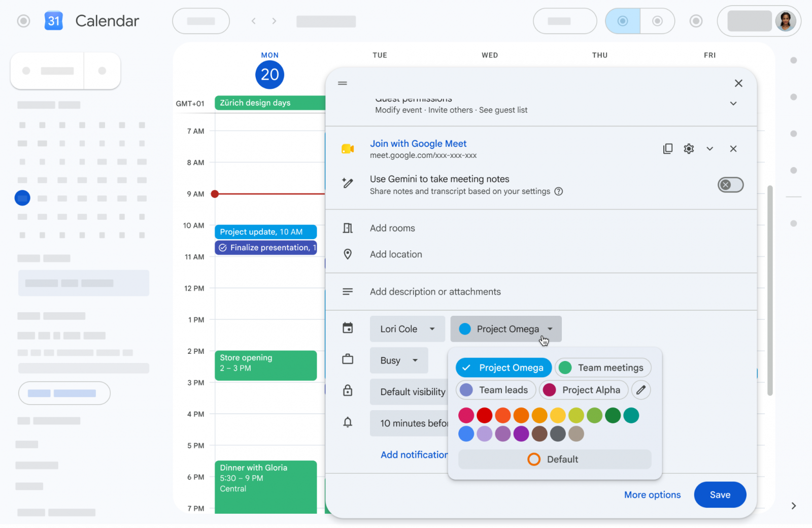Viewport: 812px width, 528px height.
Task: Close the event editing dialog
Action: coord(738,83)
